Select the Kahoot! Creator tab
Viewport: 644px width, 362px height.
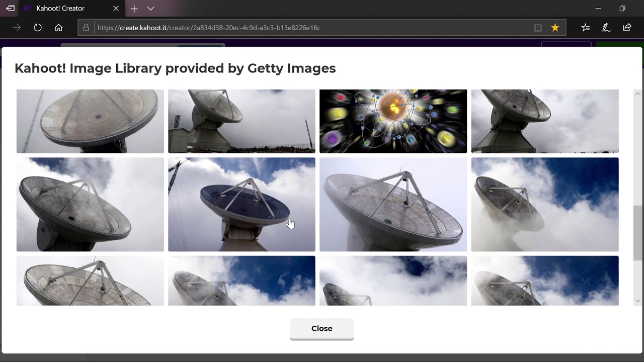click(x=70, y=9)
